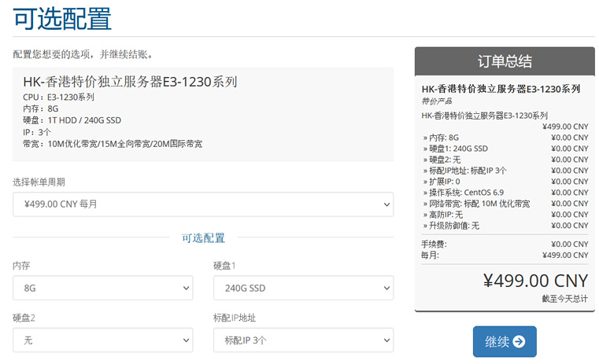This screenshot has width=599, height=364.
Task: Click the arrow icon inside the 继续 button
Action: [519, 341]
